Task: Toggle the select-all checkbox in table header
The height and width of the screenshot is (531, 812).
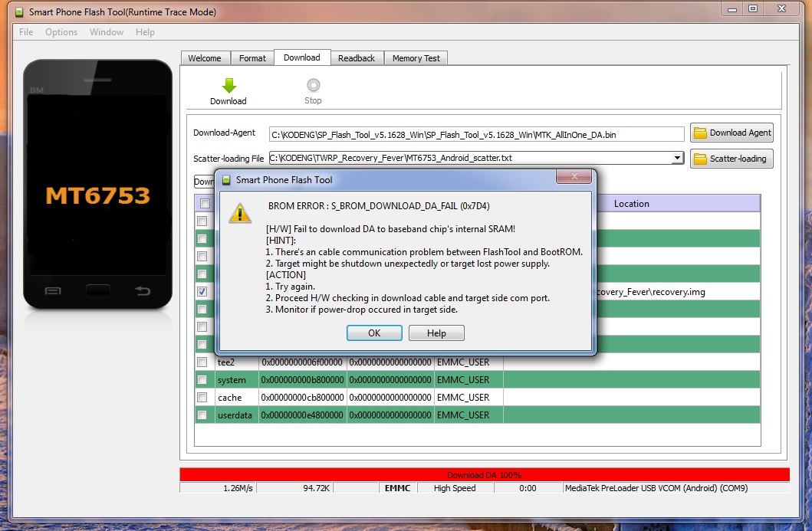Action: click(x=205, y=204)
